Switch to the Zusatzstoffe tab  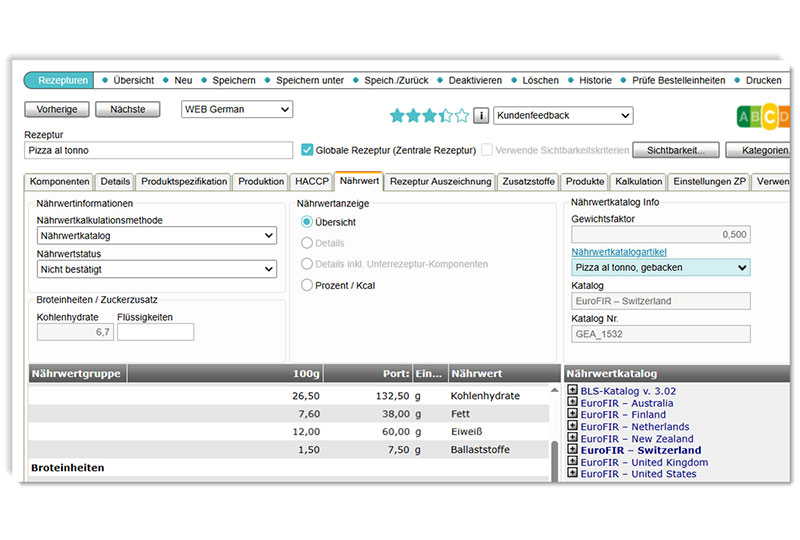(528, 182)
